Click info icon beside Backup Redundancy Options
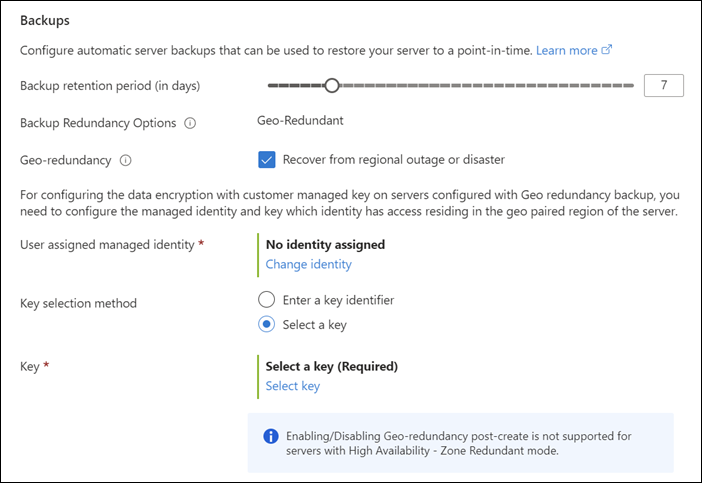 pyautogui.click(x=190, y=124)
